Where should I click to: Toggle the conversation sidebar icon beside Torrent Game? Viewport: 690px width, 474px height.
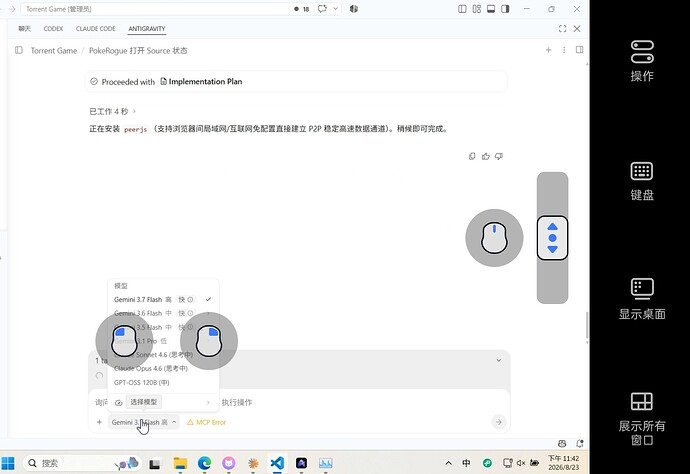(19, 50)
